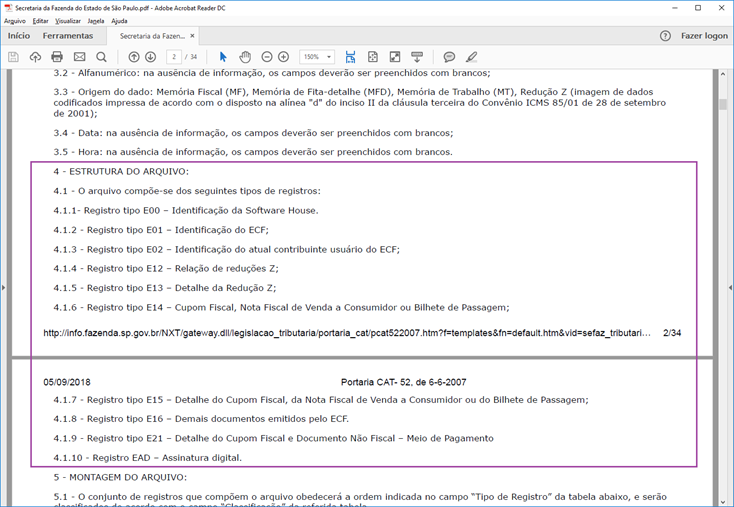Click line '4.1 - O arquivo compõe-se'
This screenshot has height=507, width=734.
[x=187, y=191]
